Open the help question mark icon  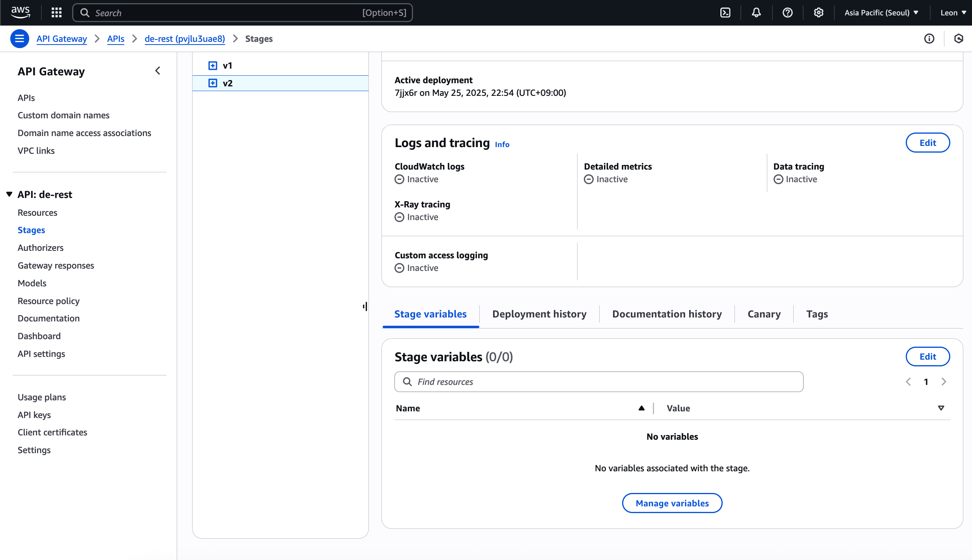(x=787, y=13)
